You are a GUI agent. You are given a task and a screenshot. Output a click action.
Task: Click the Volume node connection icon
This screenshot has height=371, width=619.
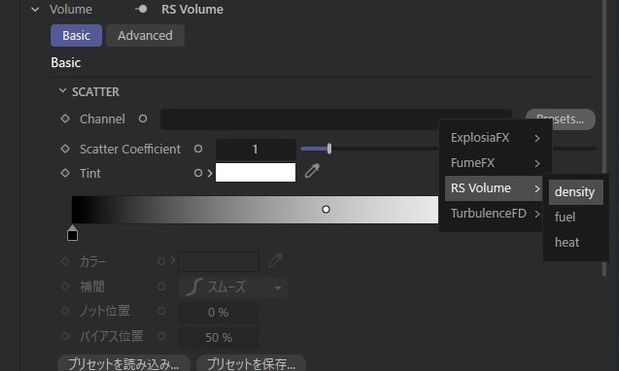pyautogui.click(x=141, y=9)
